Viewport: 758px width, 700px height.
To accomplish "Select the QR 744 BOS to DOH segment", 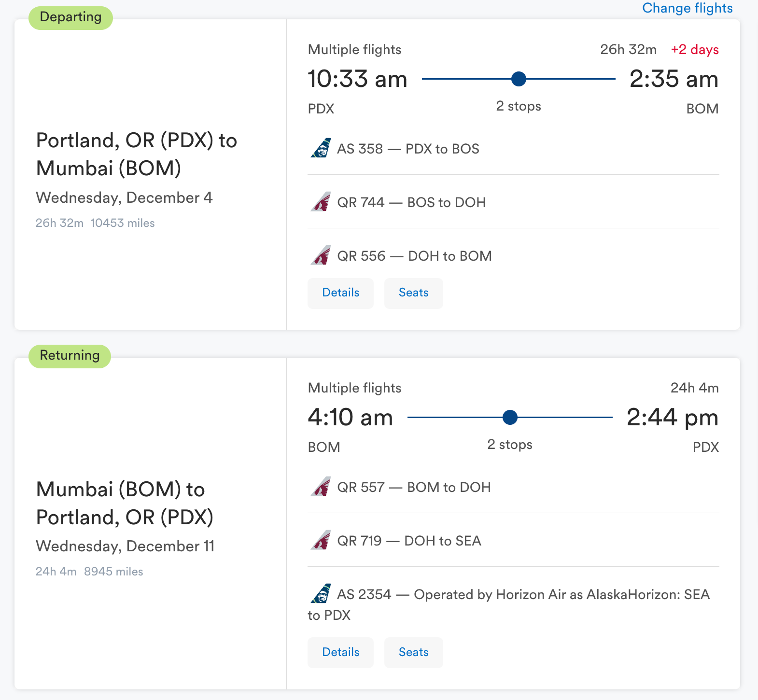I will (x=411, y=202).
